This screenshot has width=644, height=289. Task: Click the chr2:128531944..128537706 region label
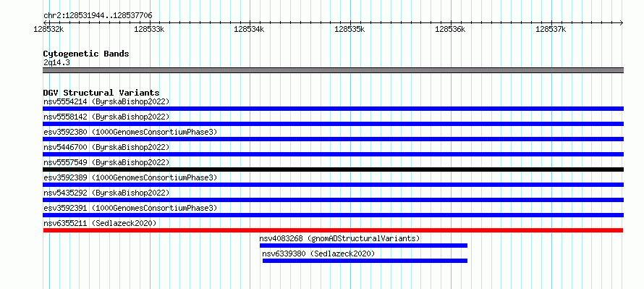[98, 16]
